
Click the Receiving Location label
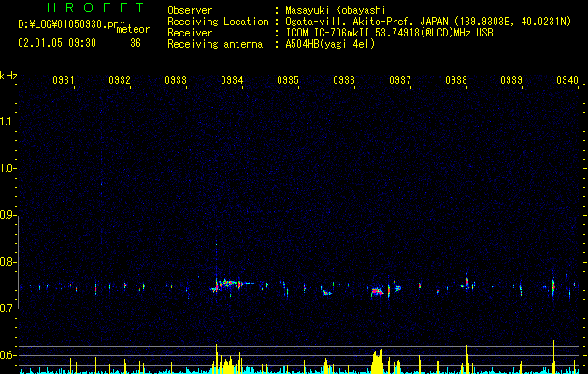(x=218, y=22)
